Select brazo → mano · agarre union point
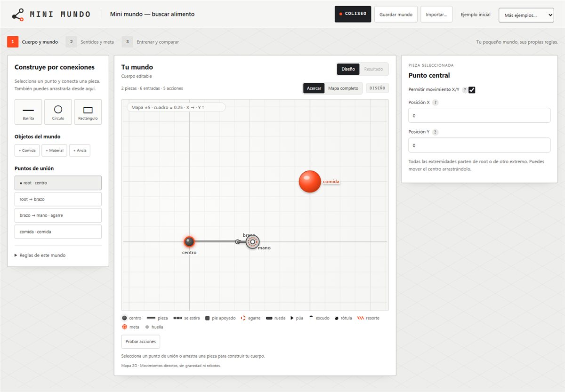 (x=58, y=216)
